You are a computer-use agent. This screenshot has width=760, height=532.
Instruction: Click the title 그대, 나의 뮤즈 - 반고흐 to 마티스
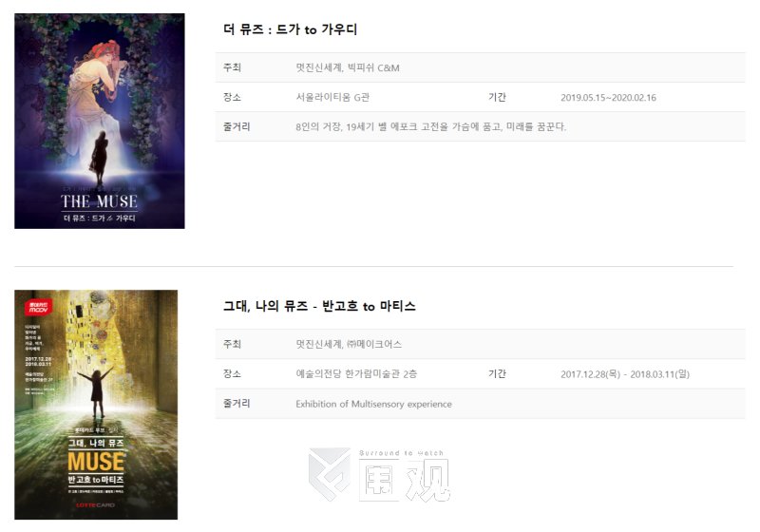pos(319,306)
